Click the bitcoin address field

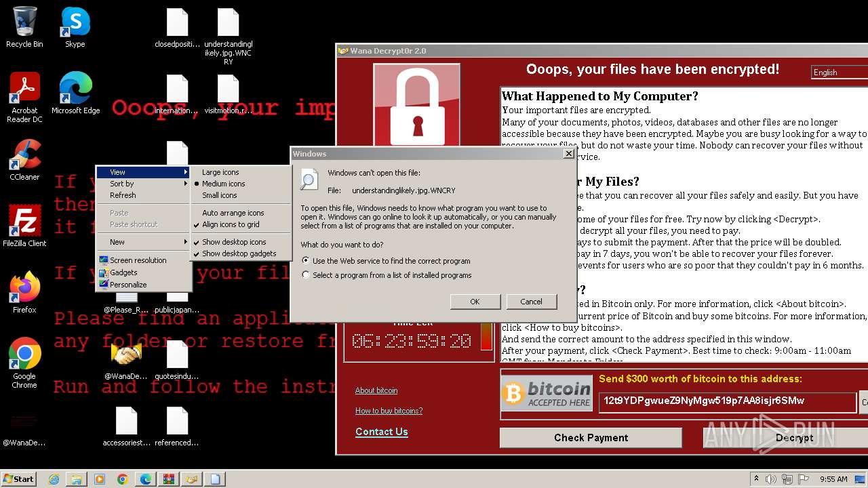(728, 401)
